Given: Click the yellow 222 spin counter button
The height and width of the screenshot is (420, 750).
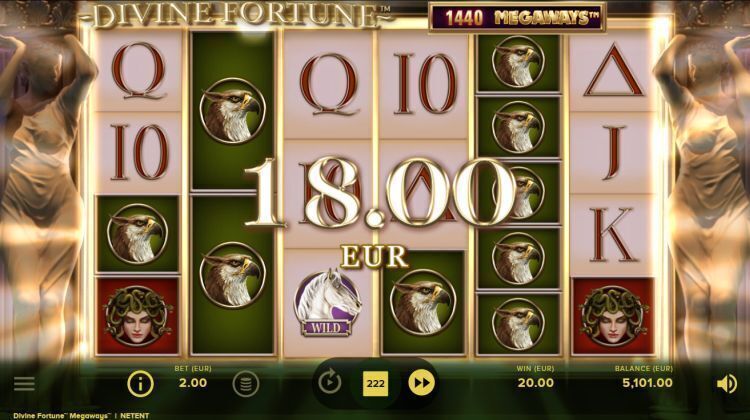Looking at the screenshot, I should [x=375, y=384].
